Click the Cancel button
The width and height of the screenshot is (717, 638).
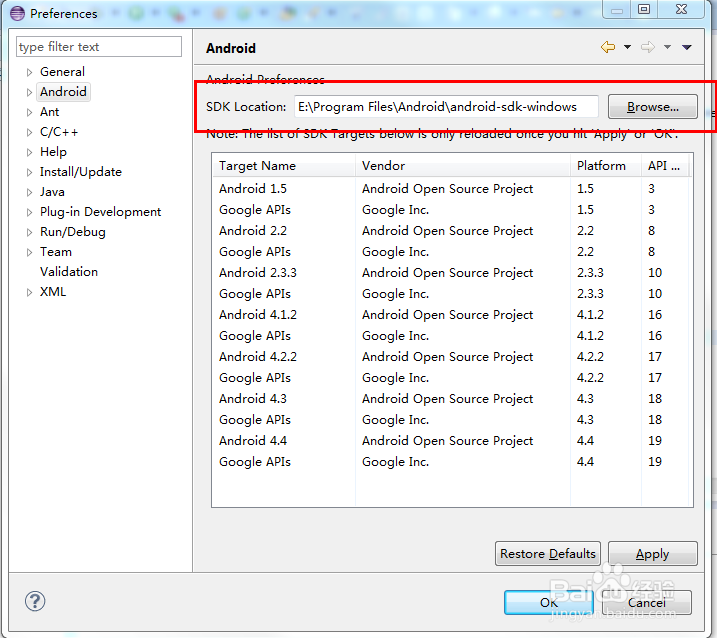click(x=647, y=602)
